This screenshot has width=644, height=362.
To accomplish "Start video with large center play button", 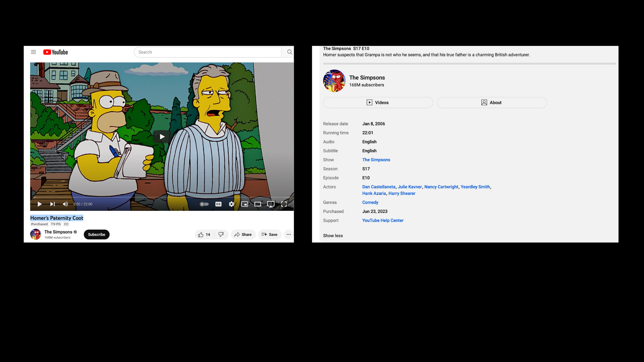I will (162, 136).
